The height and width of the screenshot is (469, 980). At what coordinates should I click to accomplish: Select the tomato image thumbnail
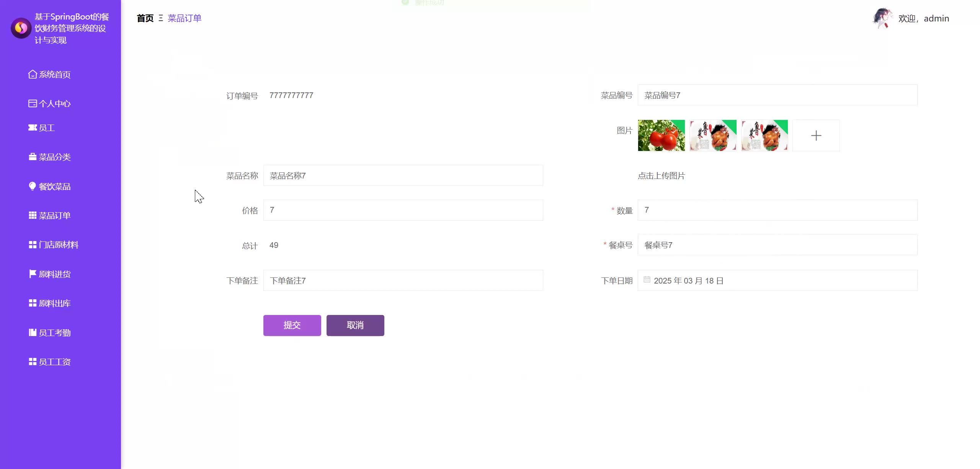[661, 135]
